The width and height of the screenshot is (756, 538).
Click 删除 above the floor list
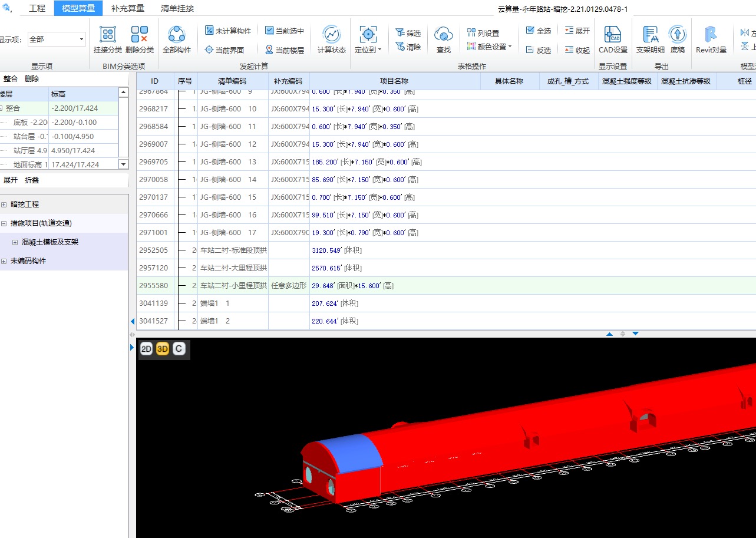tap(32, 78)
